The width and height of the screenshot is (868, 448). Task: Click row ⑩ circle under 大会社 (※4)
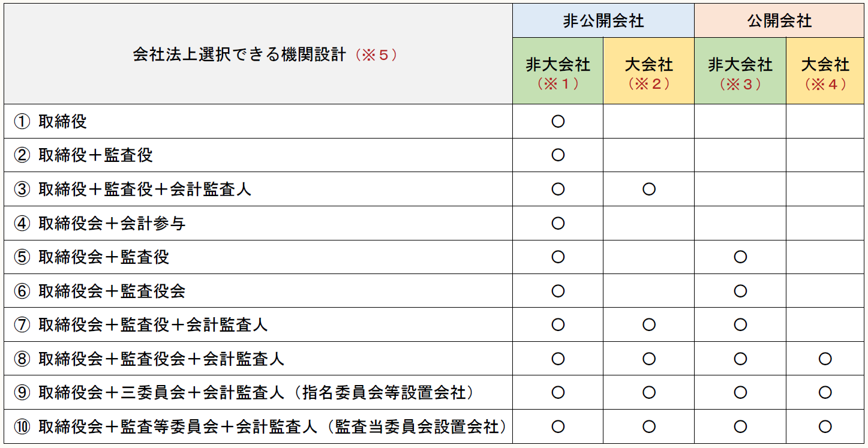825,426
